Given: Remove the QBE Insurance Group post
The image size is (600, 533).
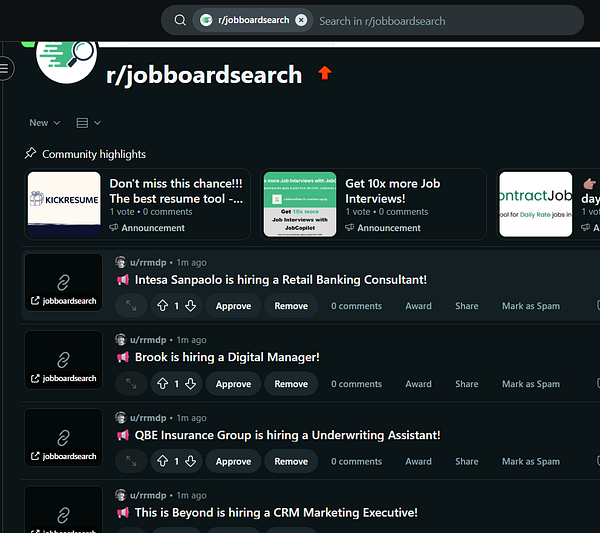Looking at the screenshot, I should pyautogui.click(x=291, y=461).
